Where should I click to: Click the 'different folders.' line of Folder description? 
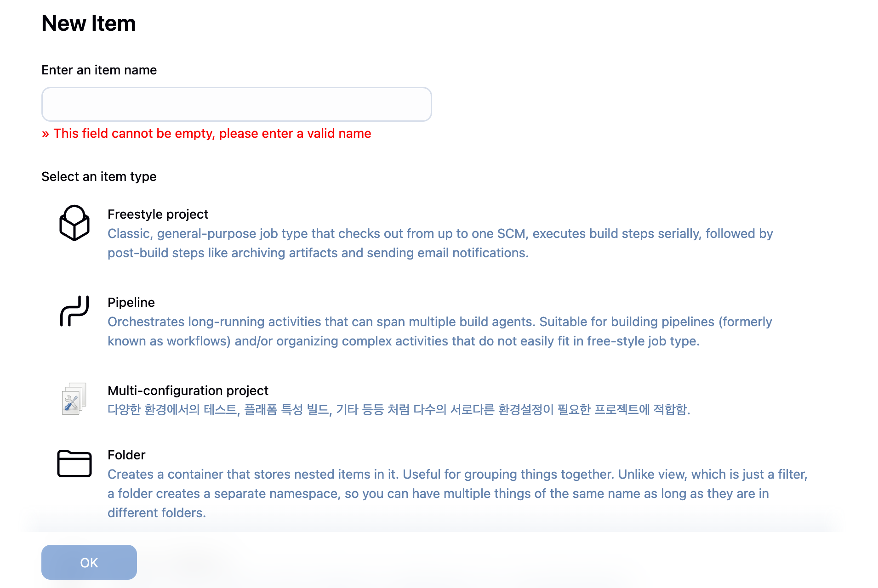tap(157, 513)
